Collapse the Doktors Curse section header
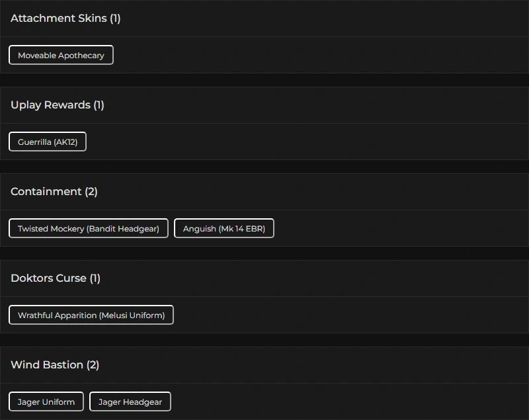The height and width of the screenshot is (420, 529). tap(48, 278)
